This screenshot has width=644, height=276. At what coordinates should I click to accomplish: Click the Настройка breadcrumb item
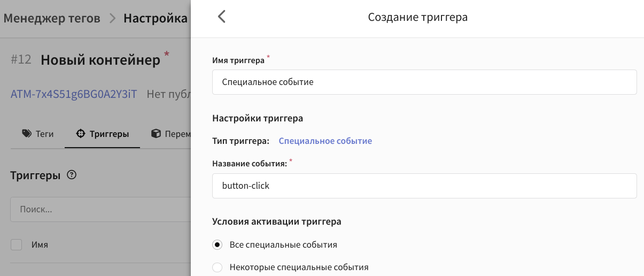tap(156, 19)
